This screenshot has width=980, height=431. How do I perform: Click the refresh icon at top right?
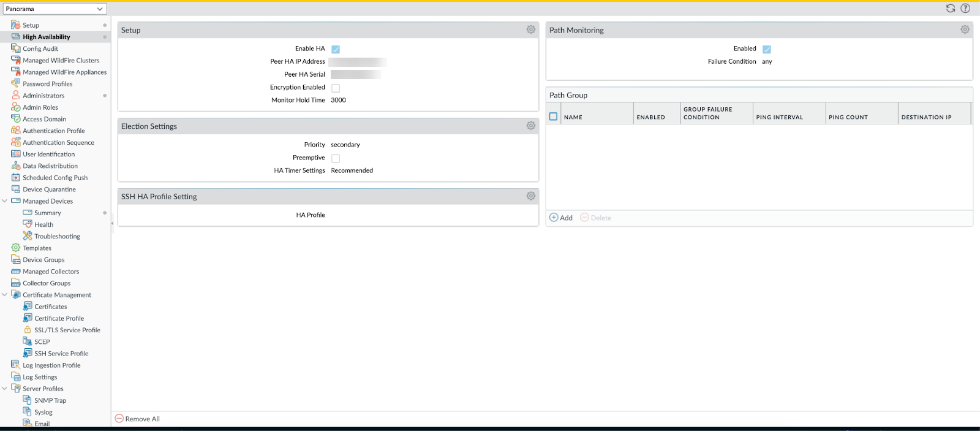coord(951,9)
